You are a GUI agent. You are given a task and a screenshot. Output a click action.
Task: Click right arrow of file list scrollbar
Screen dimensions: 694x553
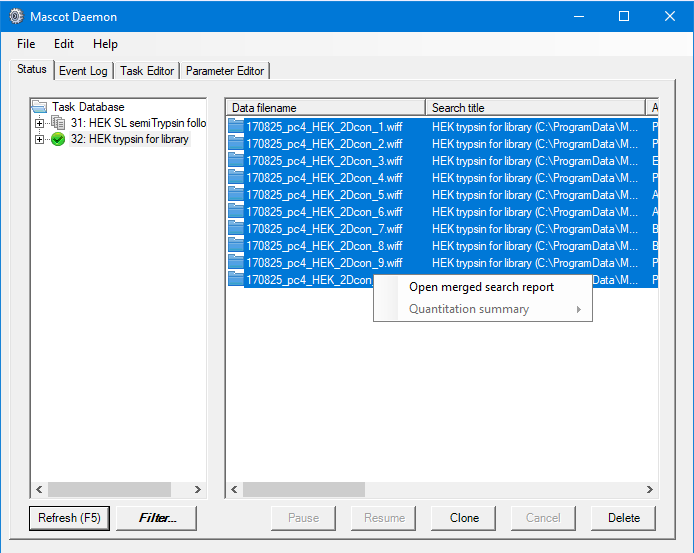coord(649,489)
